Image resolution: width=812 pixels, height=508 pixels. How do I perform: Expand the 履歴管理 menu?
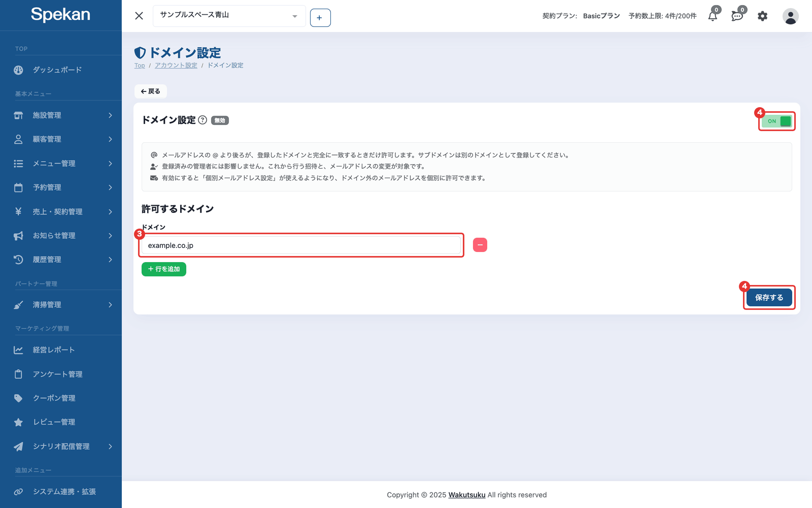(61, 260)
